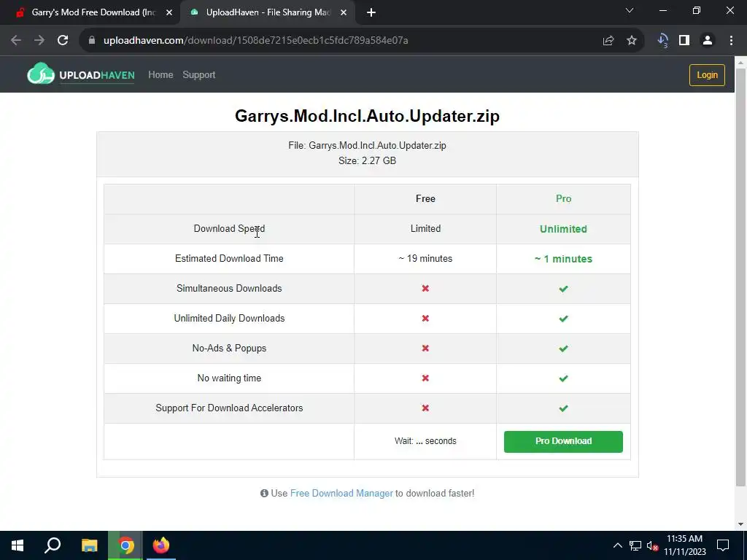Open the Windows Start menu

click(18, 545)
